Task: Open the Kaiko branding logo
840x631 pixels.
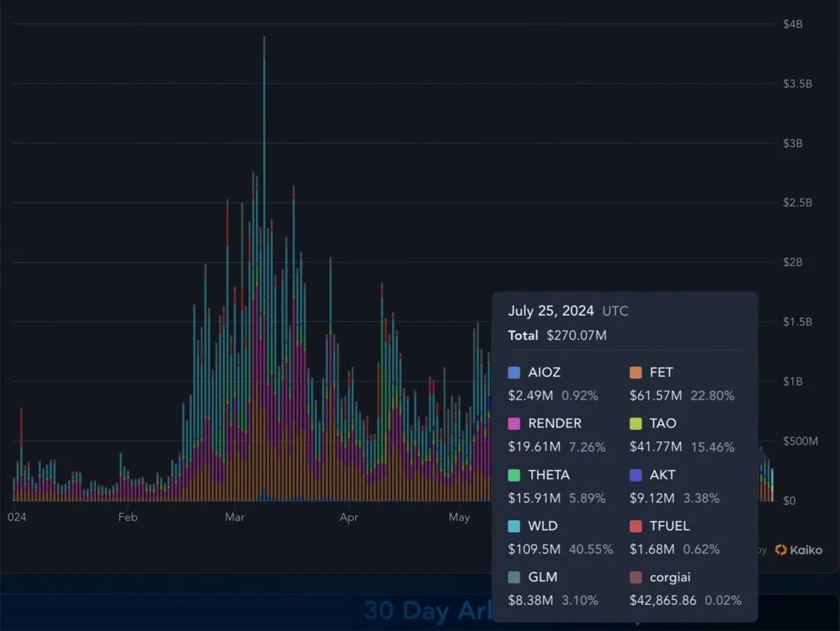Action: point(797,550)
